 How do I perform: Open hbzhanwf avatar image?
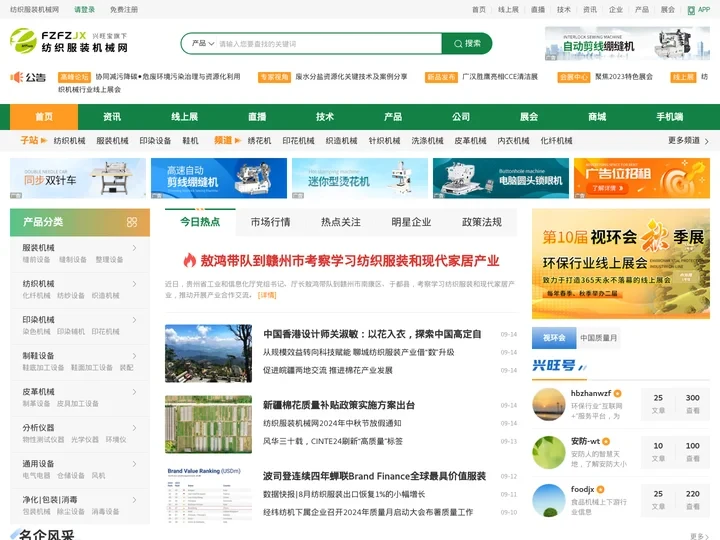coord(548,405)
